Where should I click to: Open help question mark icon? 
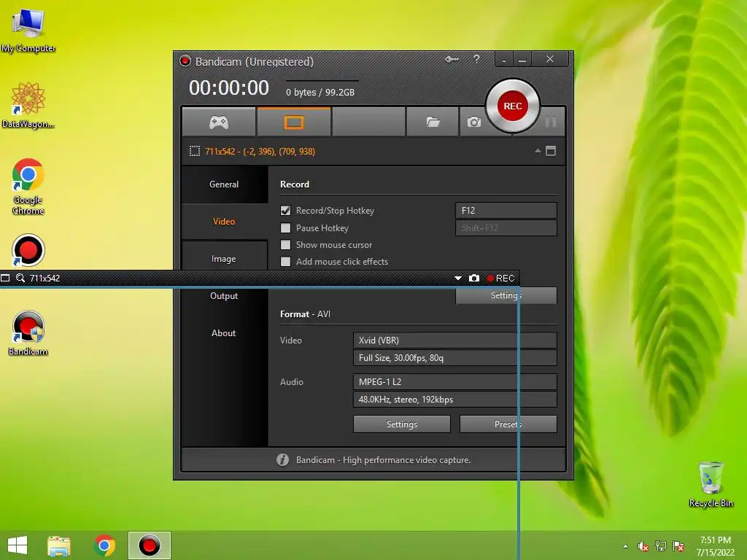click(476, 59)
